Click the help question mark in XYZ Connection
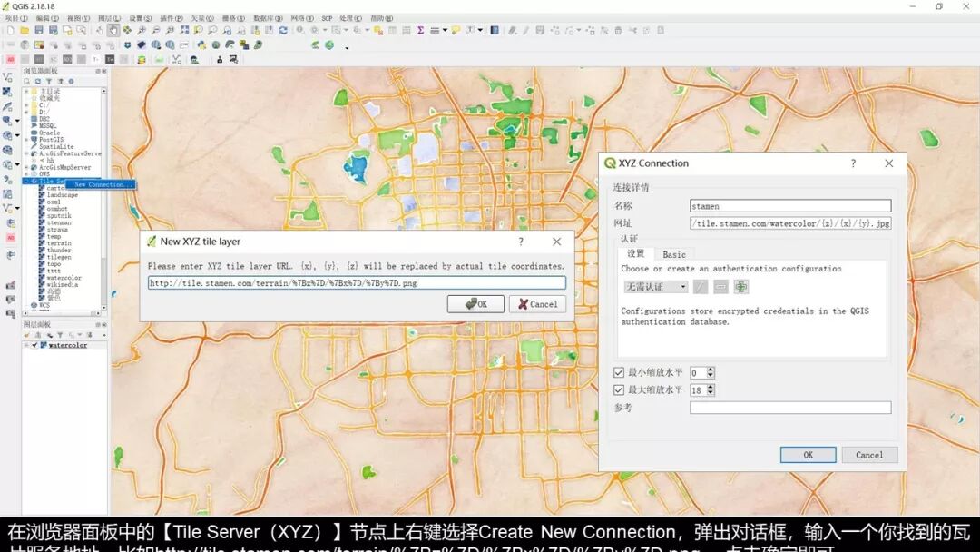Screen dimensions: 980x552 coord(853,163)
